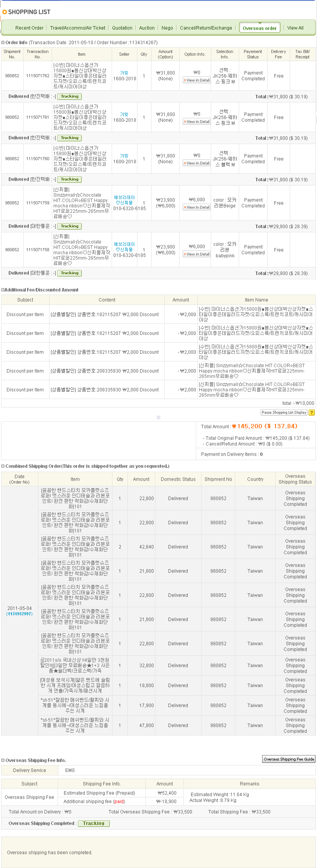Click the Overseas Shipping Status column header
This screenshot has height=868, width=317.
click(x=295, y=479)
